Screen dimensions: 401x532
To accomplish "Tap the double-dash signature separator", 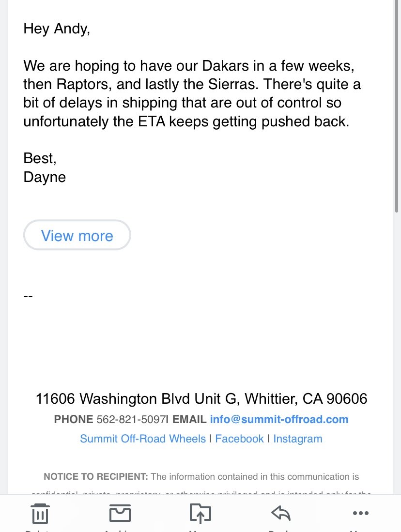I will (x=28, y=297).
